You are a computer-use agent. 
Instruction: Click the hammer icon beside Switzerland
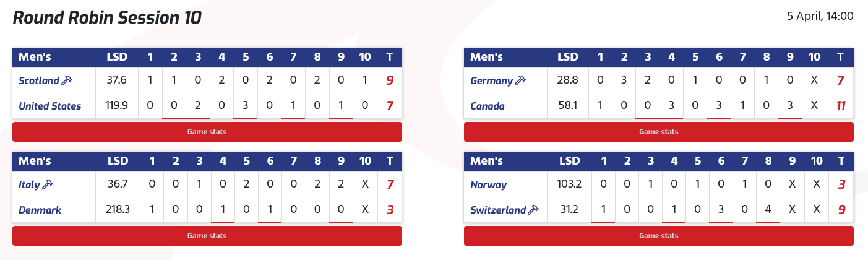click(533, 210)
